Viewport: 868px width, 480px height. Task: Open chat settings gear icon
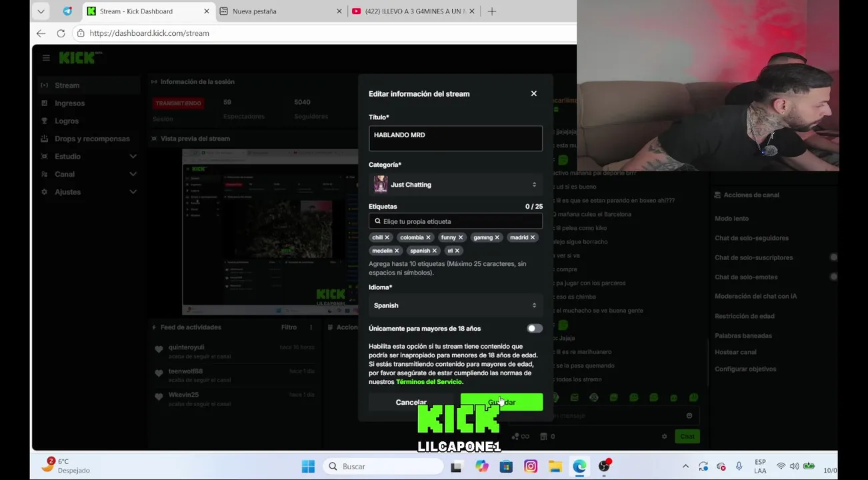[664, 437]
